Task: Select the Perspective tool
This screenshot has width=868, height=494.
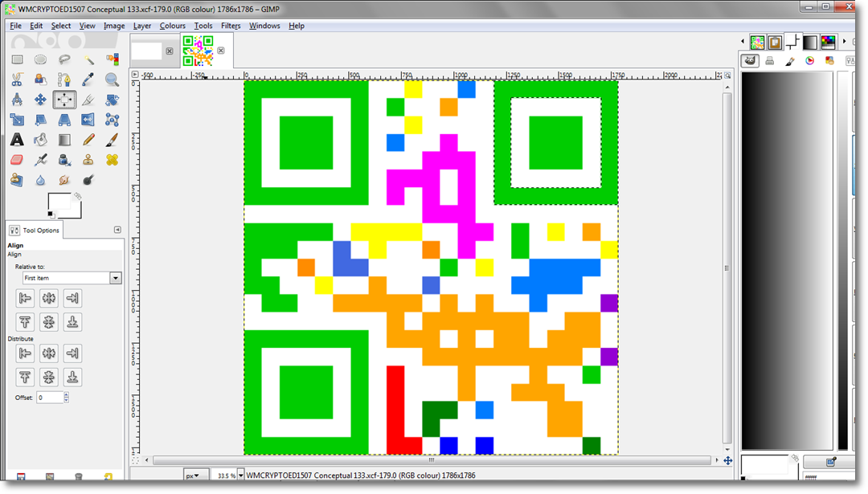Action: (64, 120)
